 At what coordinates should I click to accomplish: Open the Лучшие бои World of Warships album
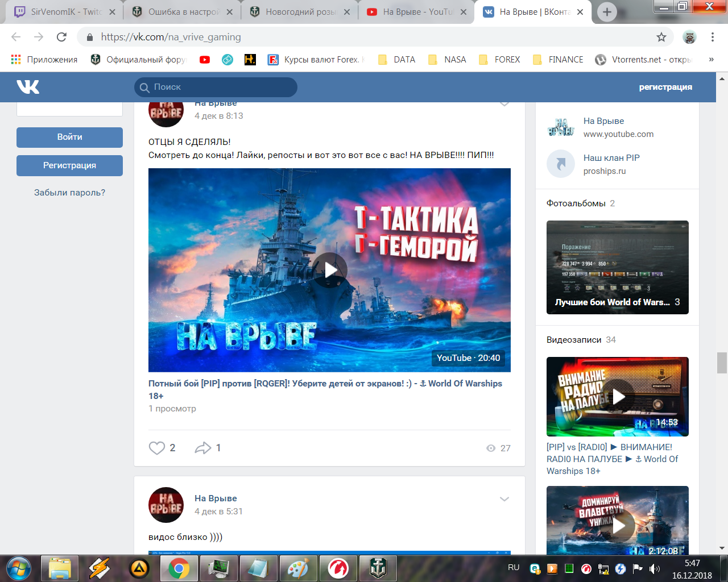click(x=618, y=267)
